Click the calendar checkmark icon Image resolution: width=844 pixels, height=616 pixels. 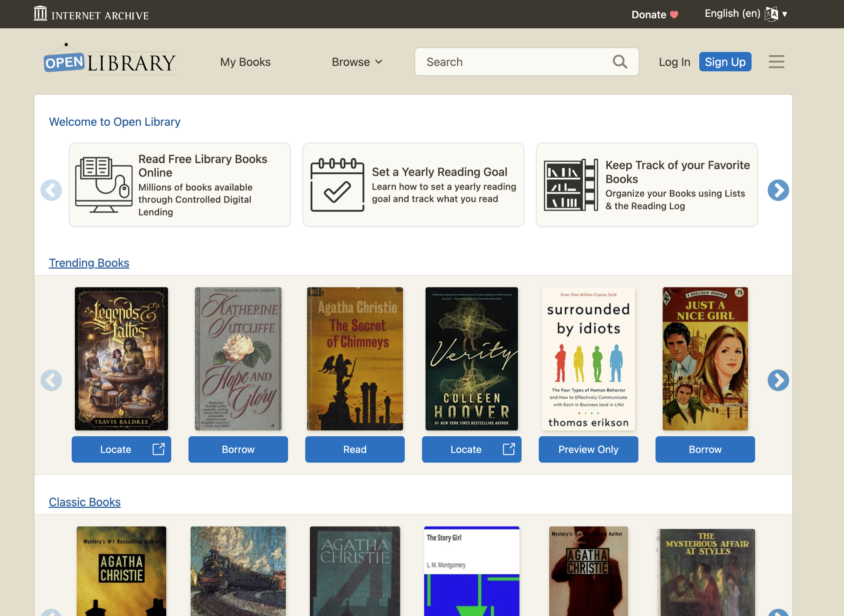(337, 185)
